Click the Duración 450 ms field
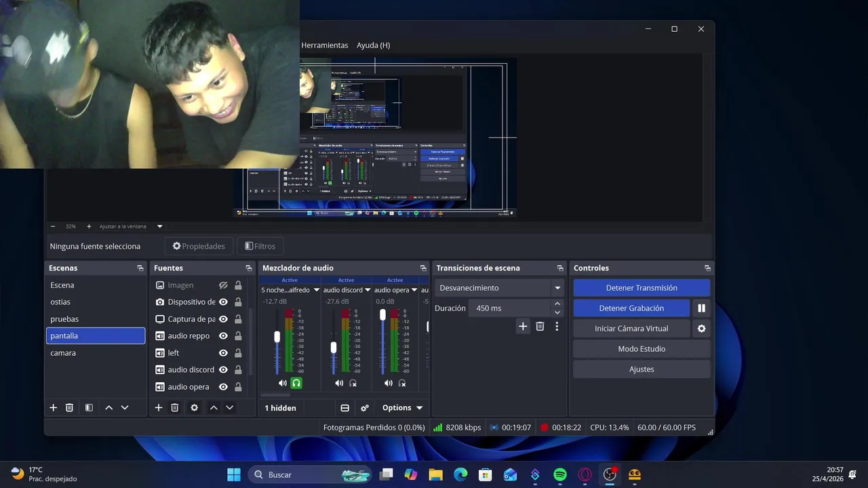This screenshot has width=868, height=488. (510, 308)
